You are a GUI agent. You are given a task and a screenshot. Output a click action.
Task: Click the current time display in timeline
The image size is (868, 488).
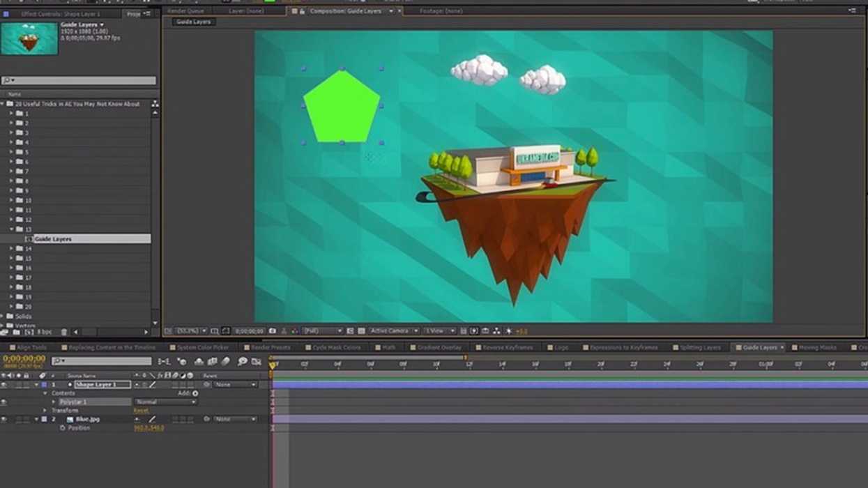(24, 358)
